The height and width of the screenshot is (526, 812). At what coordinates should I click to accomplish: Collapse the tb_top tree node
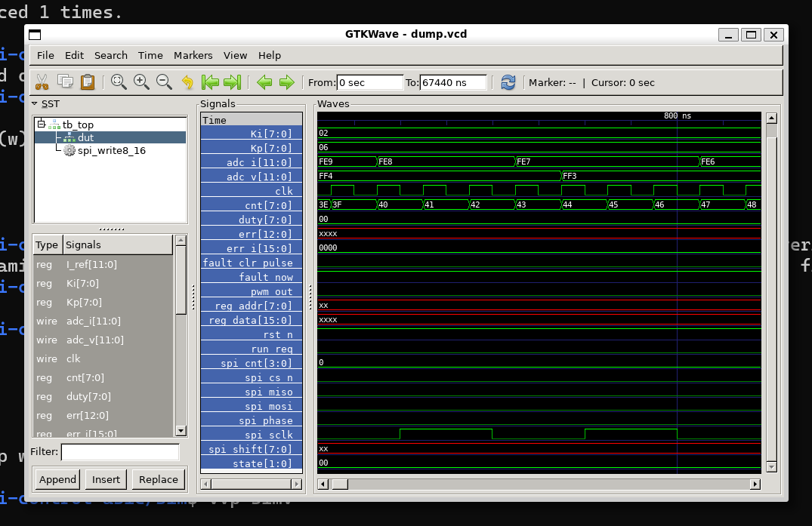41,125
